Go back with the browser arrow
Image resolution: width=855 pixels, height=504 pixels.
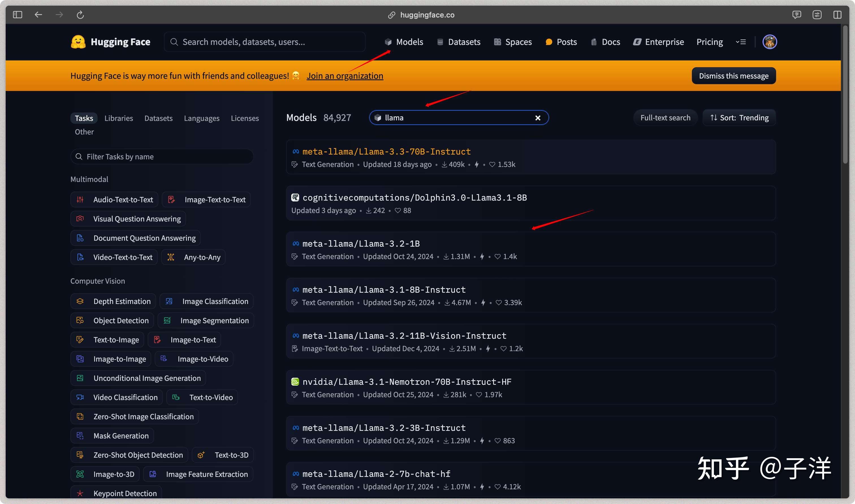click(38, 15)
